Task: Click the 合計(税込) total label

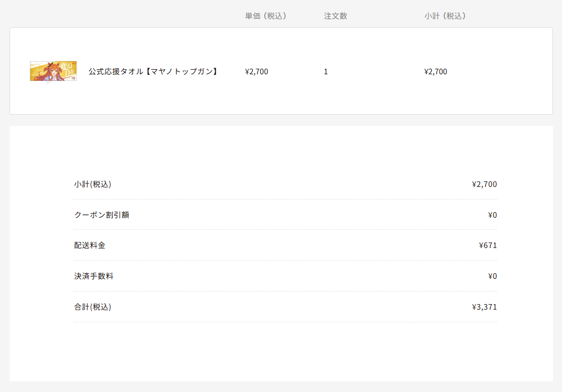Action: click(92, 307)
